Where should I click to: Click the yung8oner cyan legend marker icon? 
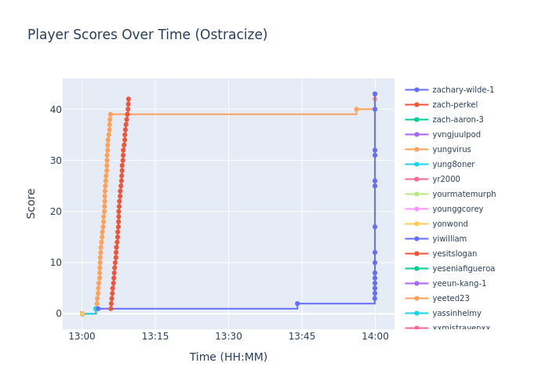pos(416,165)
